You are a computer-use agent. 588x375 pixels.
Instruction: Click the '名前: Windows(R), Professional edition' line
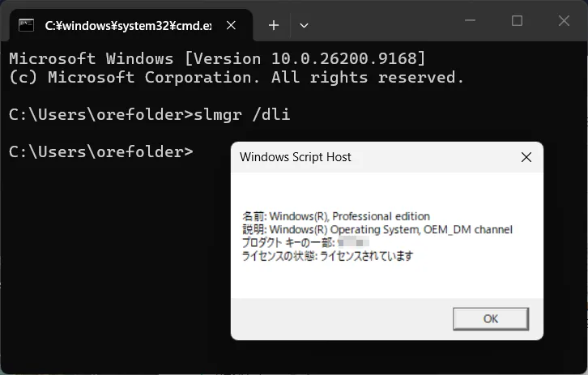click(x=336, y=216)
